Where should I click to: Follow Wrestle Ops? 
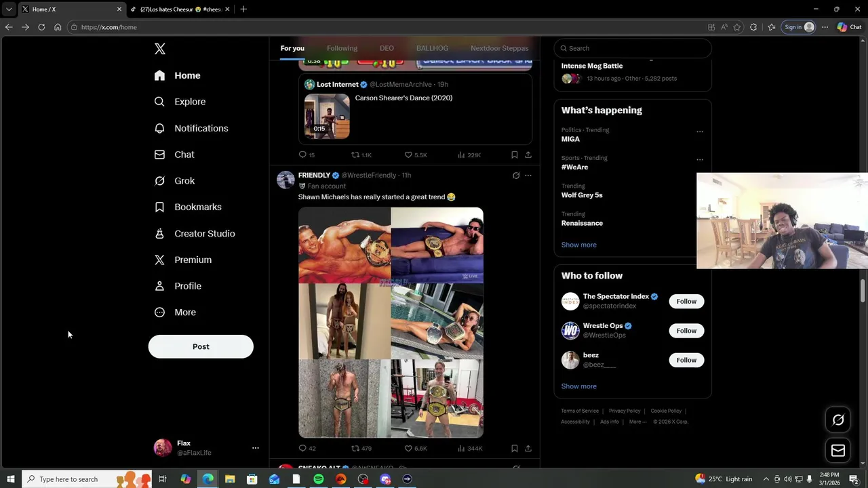[686, 331]
